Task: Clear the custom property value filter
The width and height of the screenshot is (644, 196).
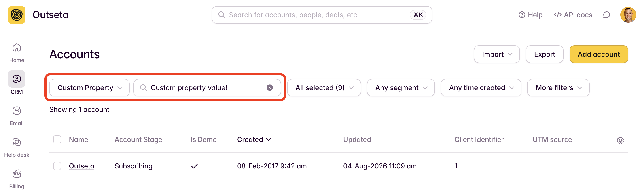Action: tap(269, 87)
